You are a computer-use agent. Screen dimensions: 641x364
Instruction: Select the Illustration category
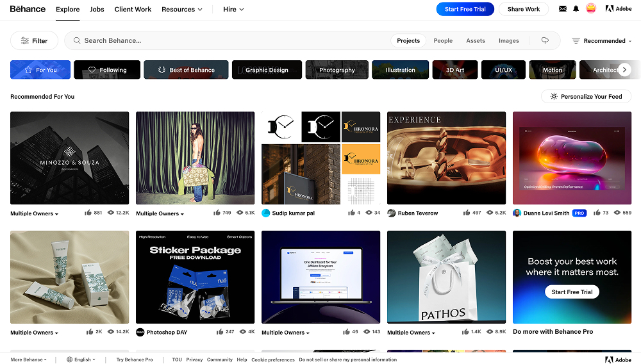400,69
